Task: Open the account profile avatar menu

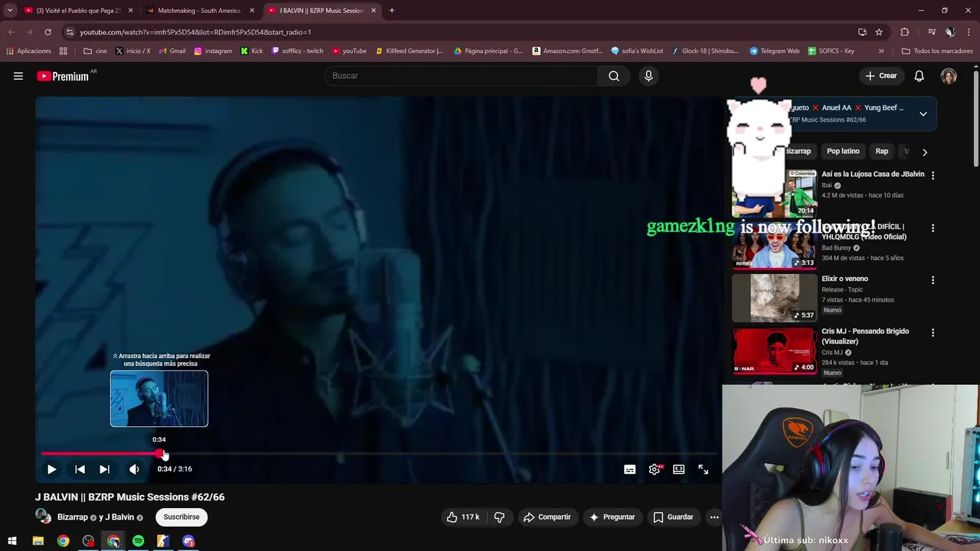Action: tap(949, 76)
